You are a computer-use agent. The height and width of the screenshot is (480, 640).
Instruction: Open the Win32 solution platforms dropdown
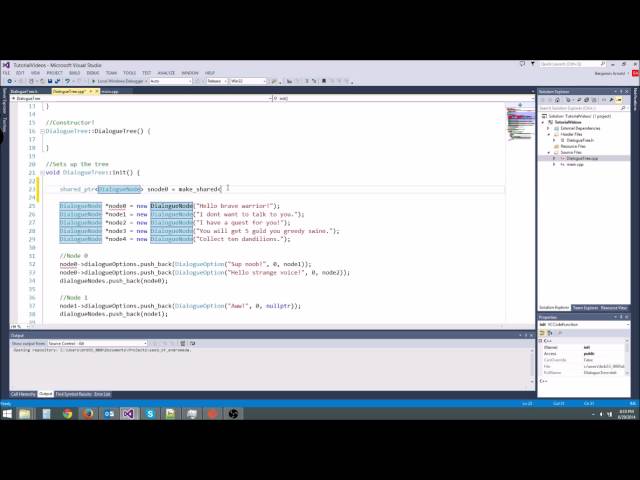click(248, 81)
